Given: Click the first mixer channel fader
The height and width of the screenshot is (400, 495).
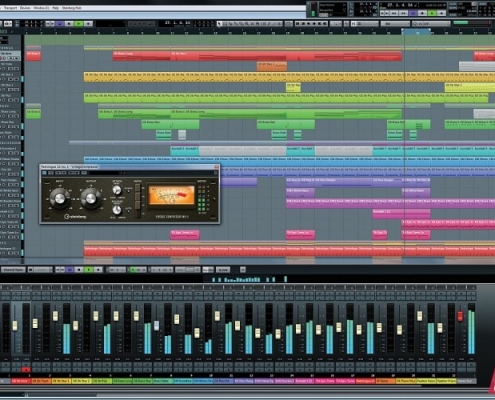Looking at the screenshot, I should click(x=15, y=325).
